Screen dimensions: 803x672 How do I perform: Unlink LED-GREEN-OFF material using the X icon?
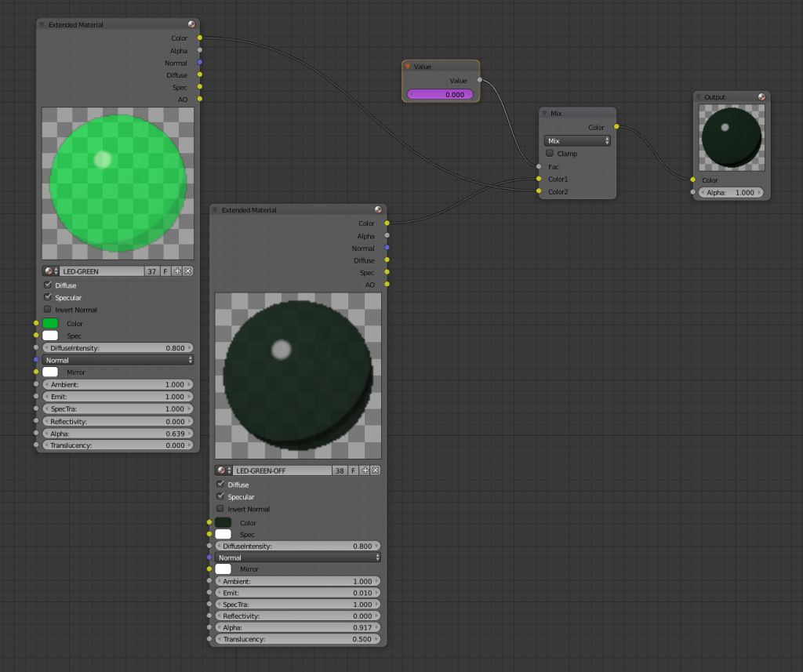pyautogui.click(x=375, y=470)
